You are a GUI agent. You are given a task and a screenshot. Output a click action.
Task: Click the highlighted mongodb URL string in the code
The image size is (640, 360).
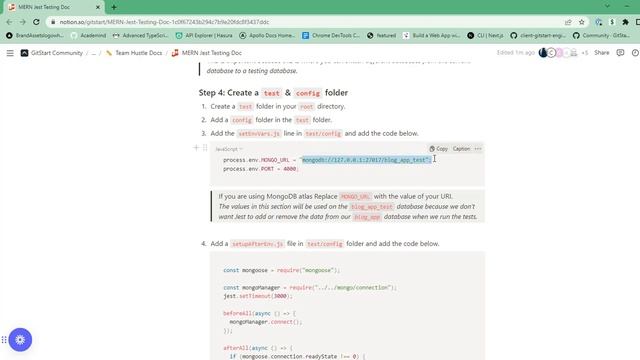[x=366, y=160]
